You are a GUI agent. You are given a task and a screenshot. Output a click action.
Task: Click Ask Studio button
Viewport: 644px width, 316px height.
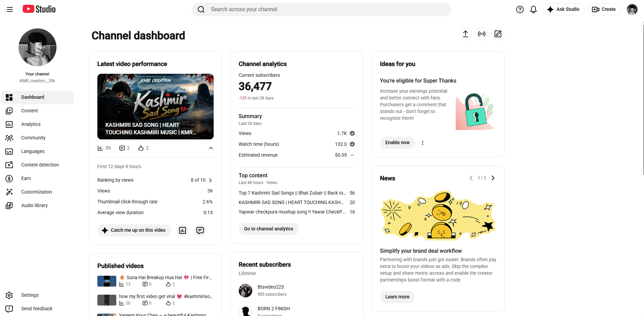pyautogui.click(x=564, y=9)
